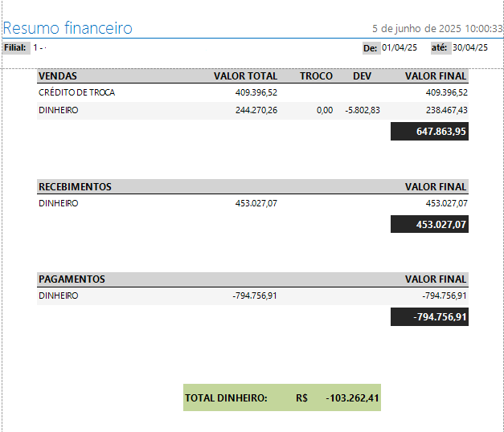Click the RECEBIMENTOS section header
The height and width of the screenshot is (432, 504).
(75, 186)
